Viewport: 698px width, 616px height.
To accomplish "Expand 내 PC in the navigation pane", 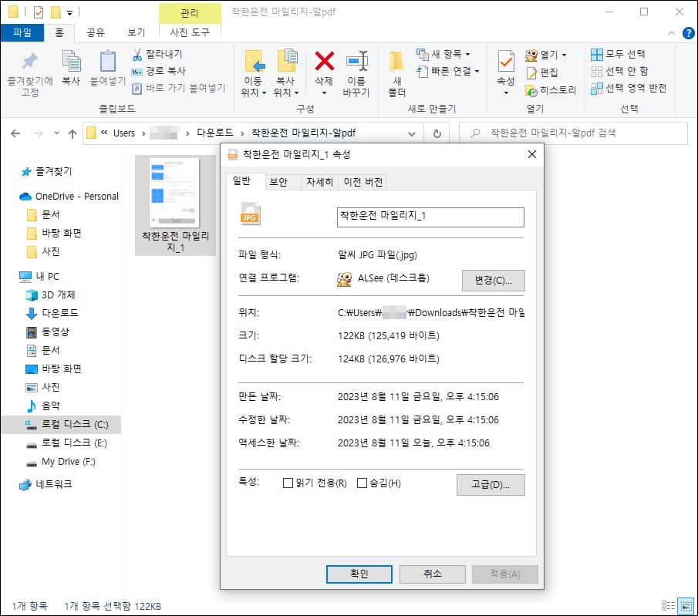I will [x=18, y=276].
